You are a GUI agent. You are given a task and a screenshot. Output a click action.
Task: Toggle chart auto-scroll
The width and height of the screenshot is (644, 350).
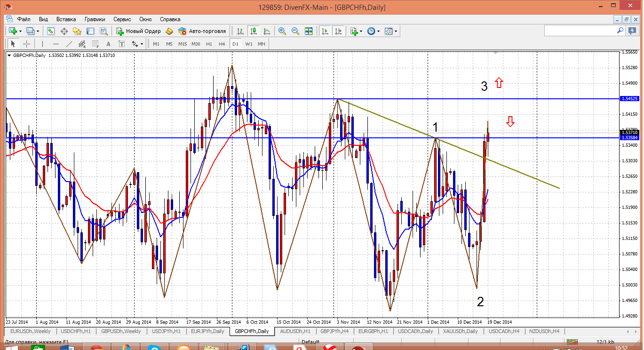click(325, 31)
